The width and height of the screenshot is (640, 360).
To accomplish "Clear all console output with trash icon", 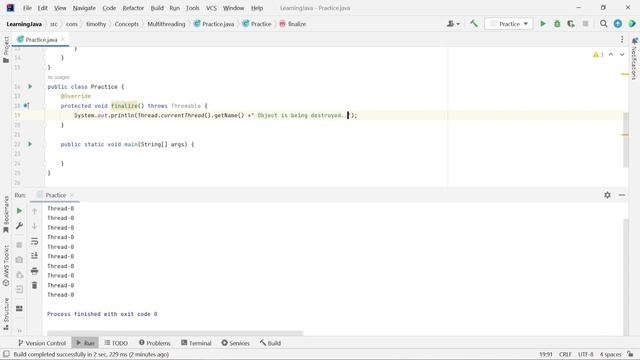I will point(34,285).
